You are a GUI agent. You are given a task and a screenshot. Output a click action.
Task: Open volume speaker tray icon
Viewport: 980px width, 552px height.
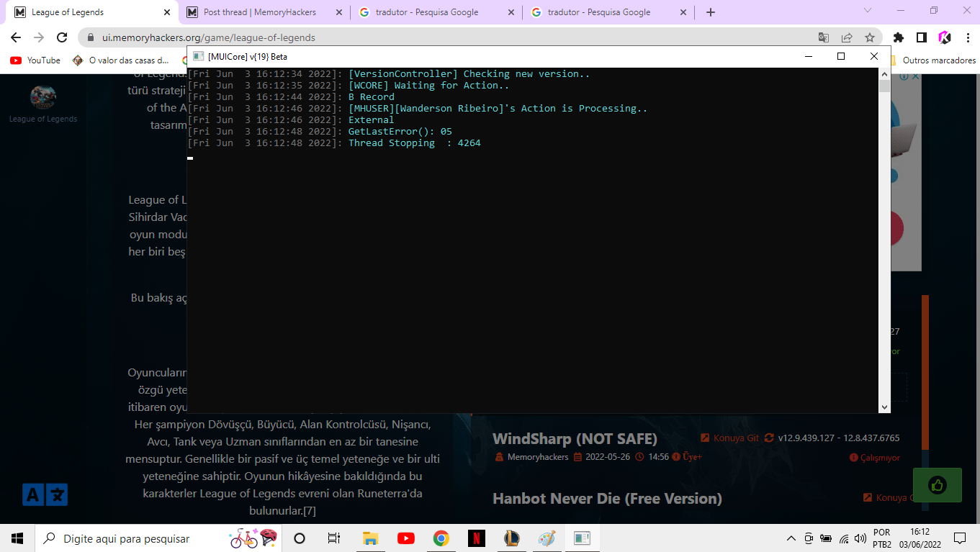click(860, 538)
